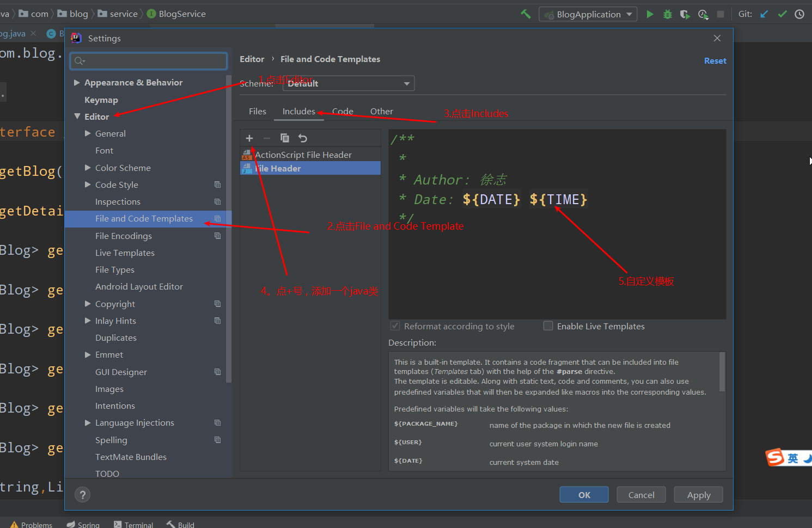Select File Encodings in settings tree
Viewport: 812px width, 528px height.
pyautogui.click(x=124, y=236)
